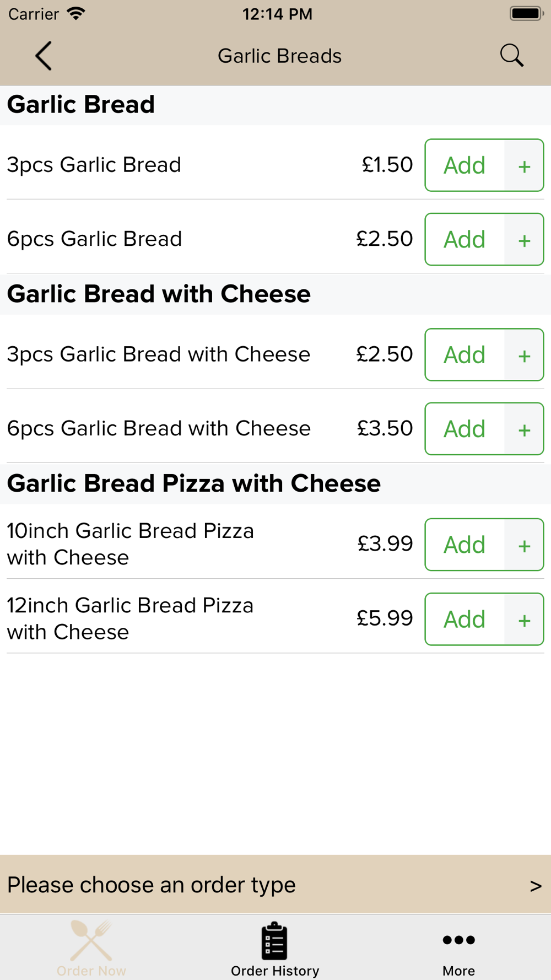This screenshot has width=551, height=980.
Task: Tap plus icon for 6pcs Garlic Bread
Action: (x=524, y=239)
